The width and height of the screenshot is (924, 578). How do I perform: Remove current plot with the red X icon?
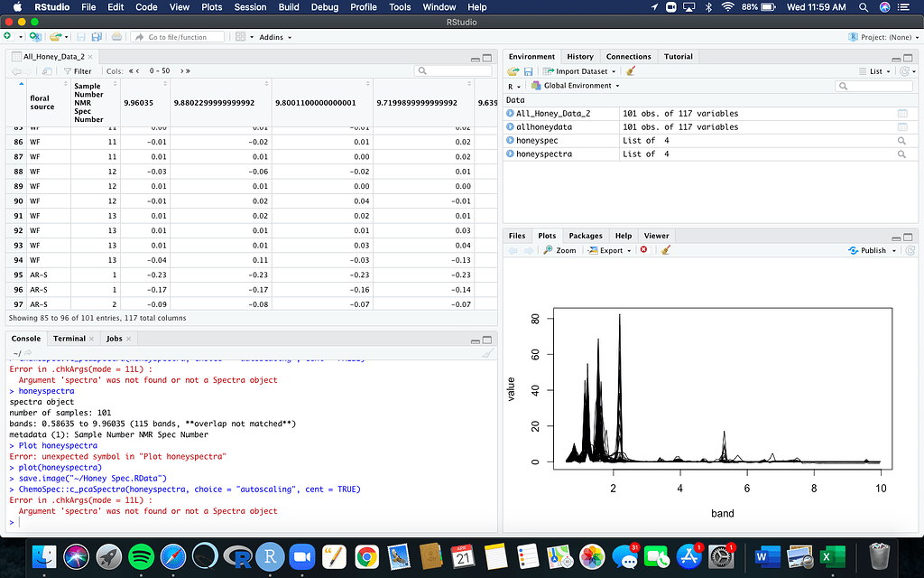[643, 249]
